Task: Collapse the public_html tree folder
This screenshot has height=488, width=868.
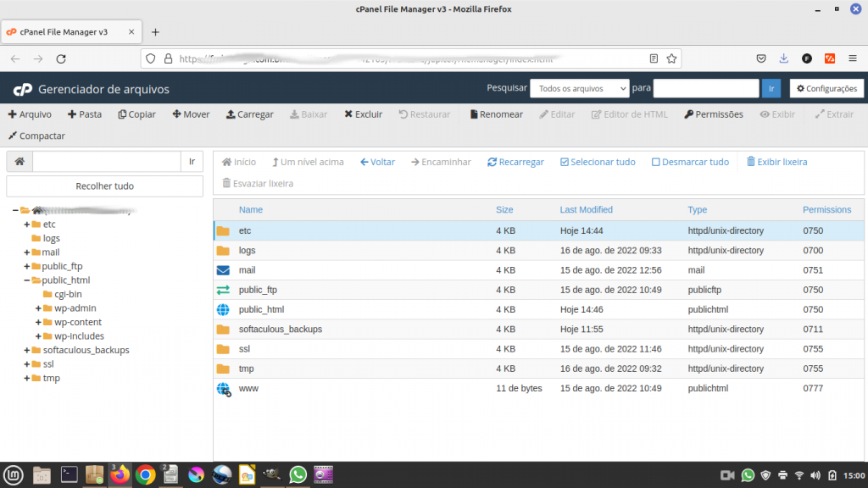Action: coord(26,280)
